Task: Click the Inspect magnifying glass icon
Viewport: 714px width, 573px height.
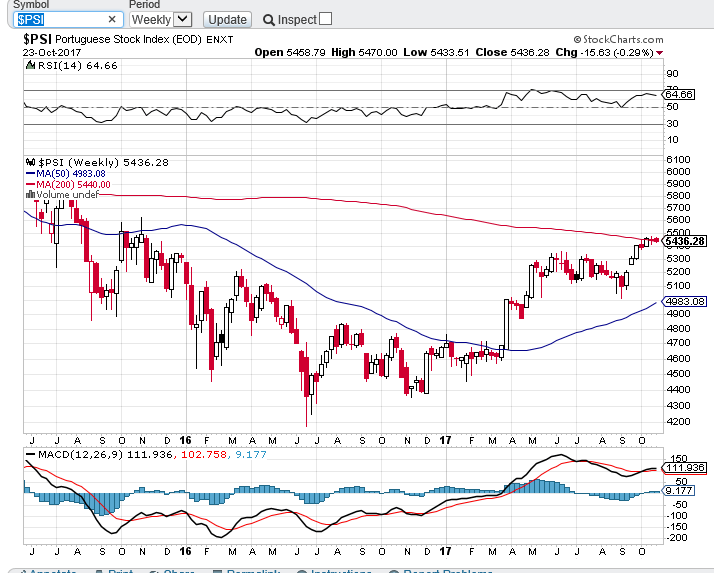Action: click(x=269, y=20)
